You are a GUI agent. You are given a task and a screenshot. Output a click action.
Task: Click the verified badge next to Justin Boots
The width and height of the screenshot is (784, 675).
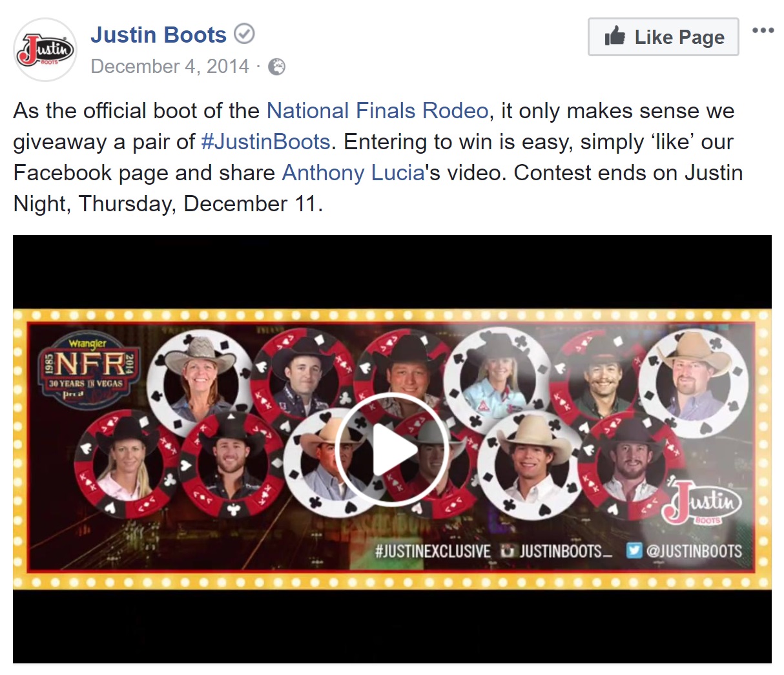[244, 34]
